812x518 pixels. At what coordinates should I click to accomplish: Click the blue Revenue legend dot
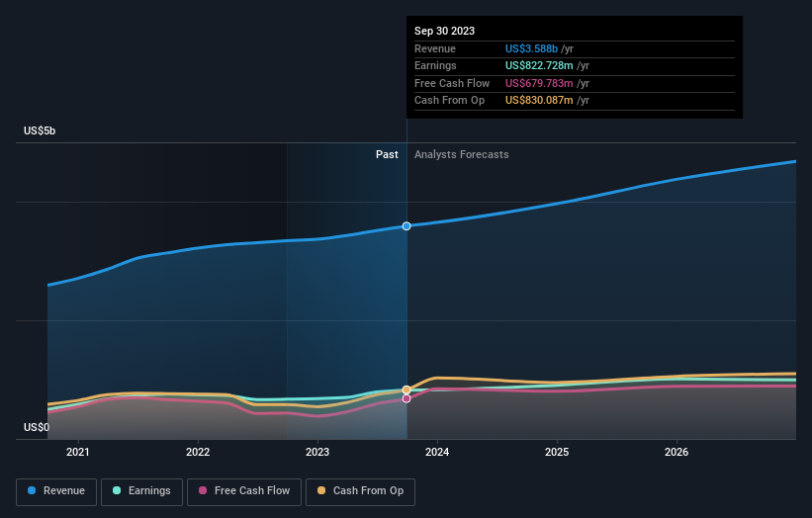[32, 490]
